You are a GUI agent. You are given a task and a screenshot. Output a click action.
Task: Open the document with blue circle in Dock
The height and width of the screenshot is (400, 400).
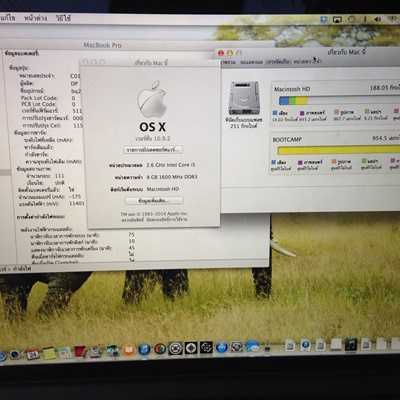point(305,345)
